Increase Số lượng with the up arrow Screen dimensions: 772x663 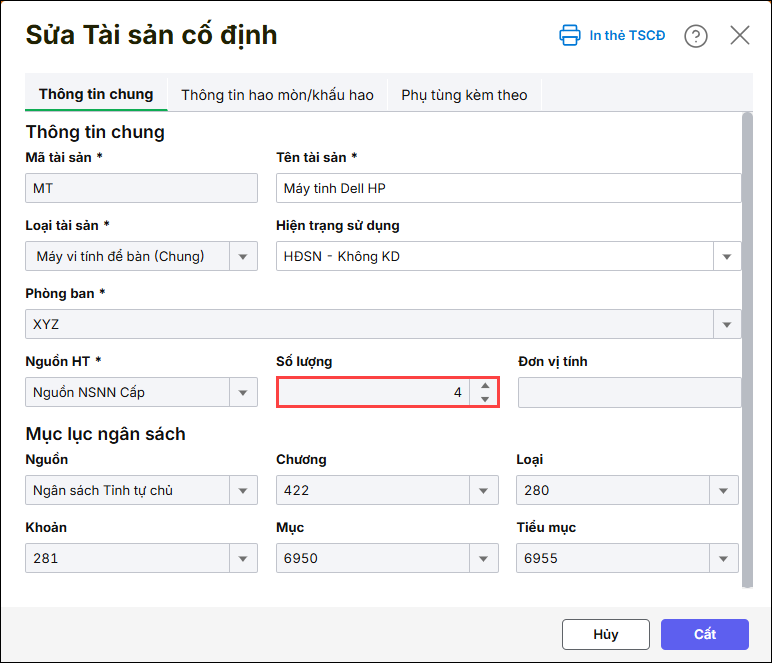(x=485, y=386)
